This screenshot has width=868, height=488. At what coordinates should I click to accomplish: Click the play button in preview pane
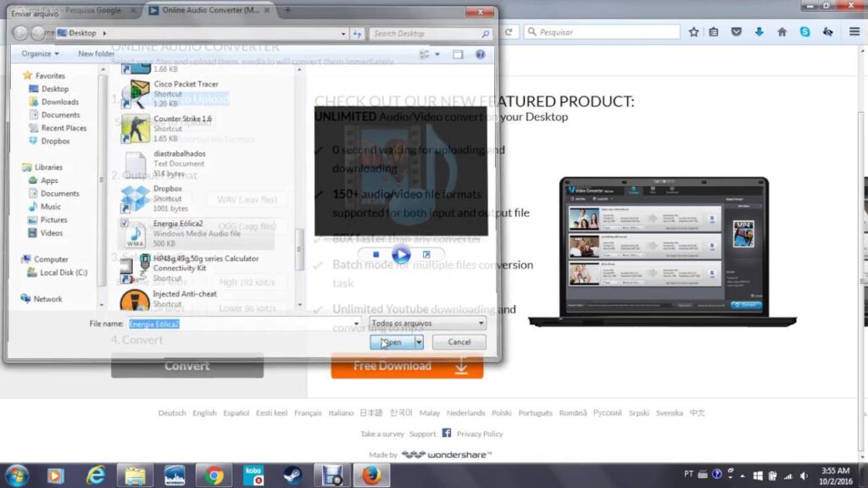(x=401, y=254)
